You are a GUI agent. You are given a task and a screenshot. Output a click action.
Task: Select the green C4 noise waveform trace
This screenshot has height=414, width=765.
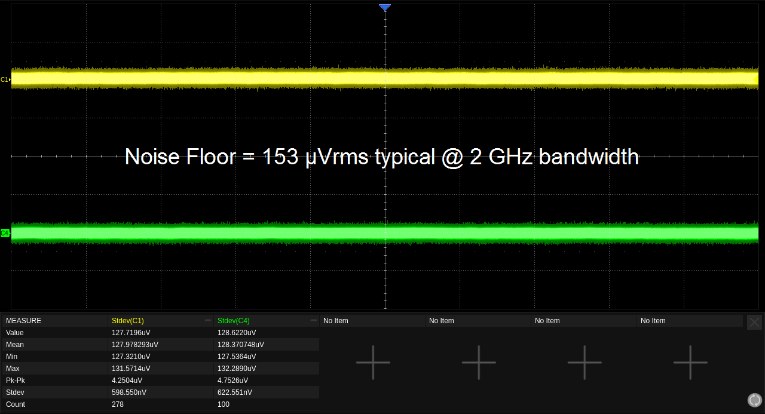click(x=384, y=233)
